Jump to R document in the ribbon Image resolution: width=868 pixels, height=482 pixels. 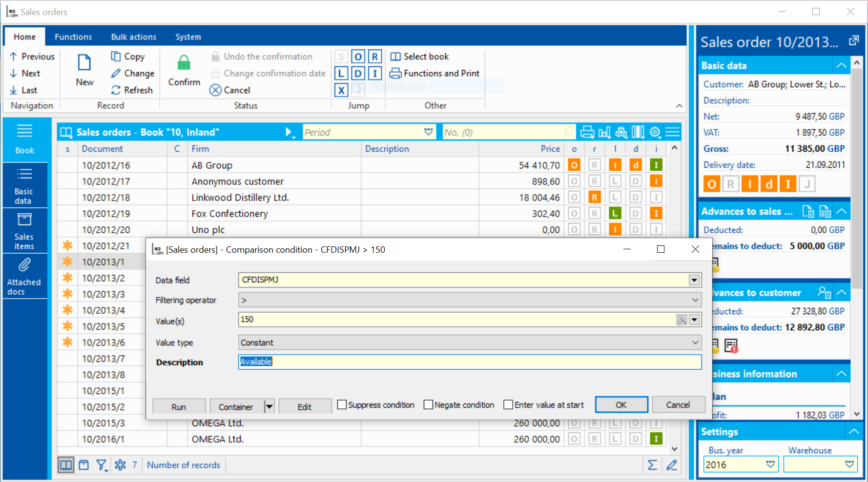click(374, 57)
